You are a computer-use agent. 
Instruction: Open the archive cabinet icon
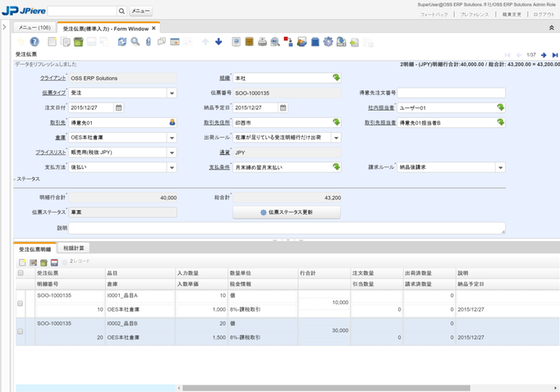(250, 42)
